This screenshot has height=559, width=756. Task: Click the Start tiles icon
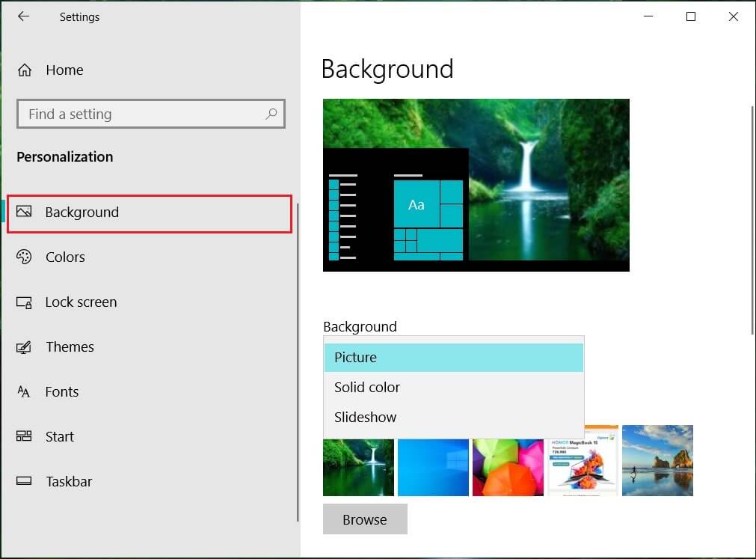(x=24, y=436)
